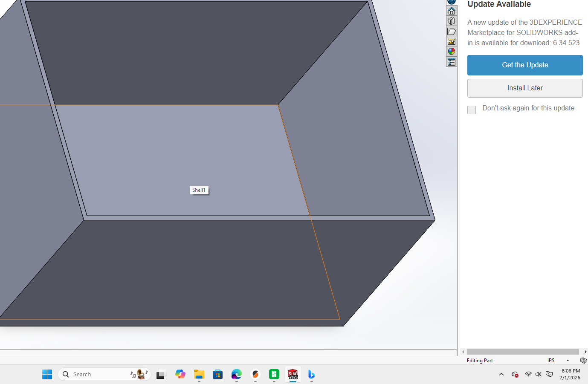Image resolution: width=588 pixels, height=384 pixels.
Task: Check Don't ask again for this update
Action: tap(472, 110)
